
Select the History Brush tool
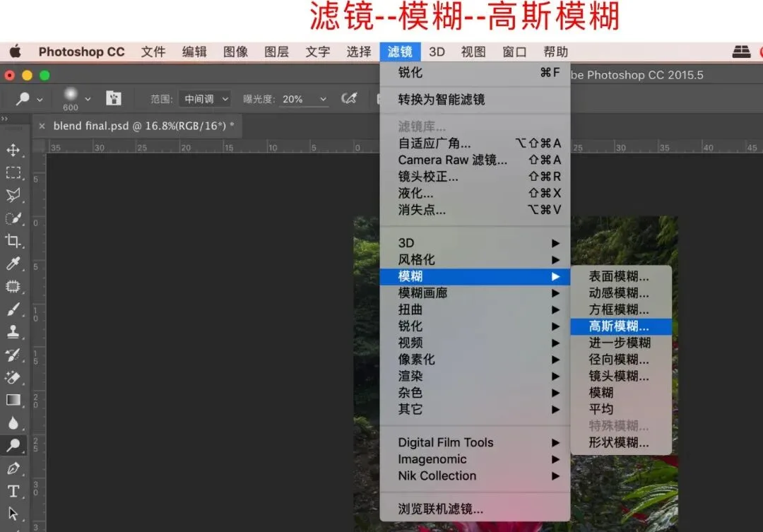coord(13,355)
